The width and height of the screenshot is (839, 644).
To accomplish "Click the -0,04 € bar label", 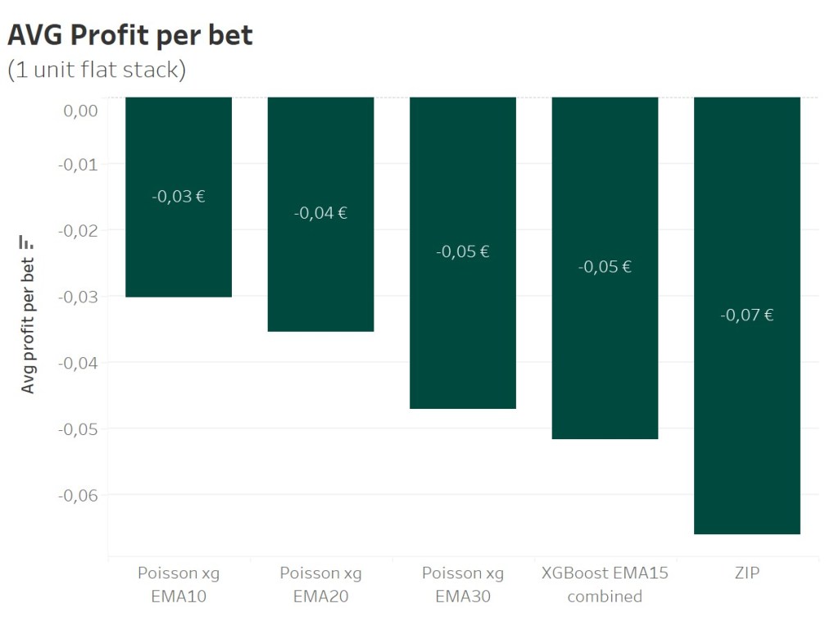I will coord(320,213).
